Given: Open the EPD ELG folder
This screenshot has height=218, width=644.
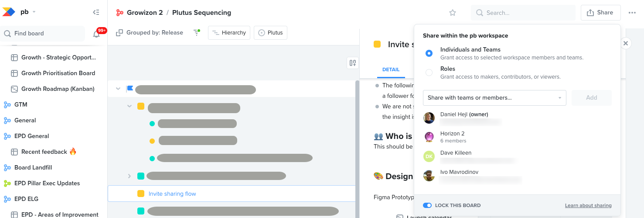Looking at the screenshot, I should click(x=27, y=199).
